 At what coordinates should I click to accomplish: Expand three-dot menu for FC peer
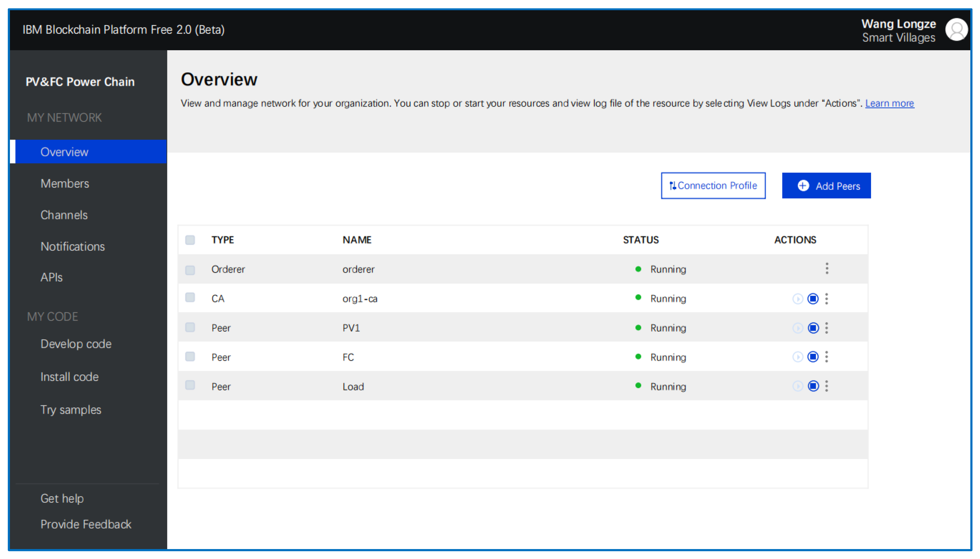point(826,357)
